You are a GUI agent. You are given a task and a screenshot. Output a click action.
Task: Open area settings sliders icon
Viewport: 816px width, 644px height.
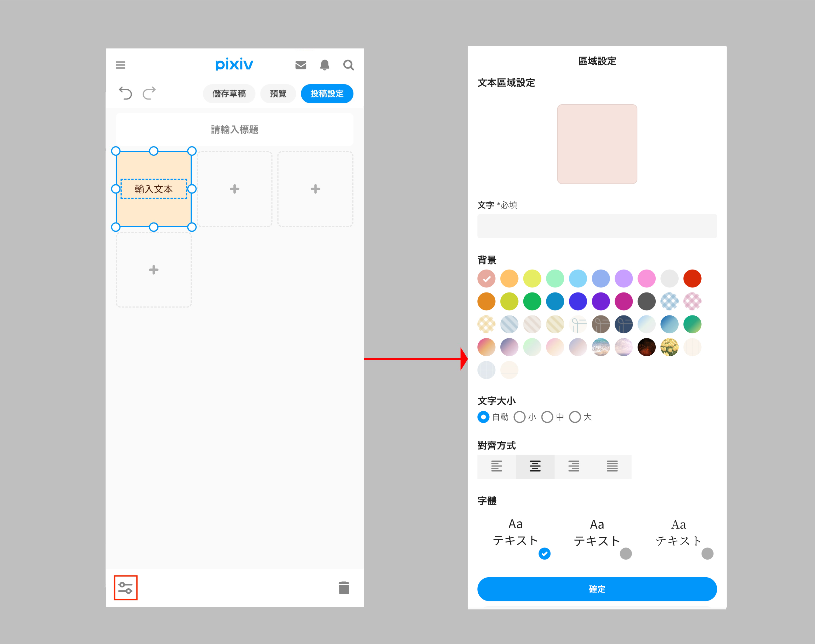[x=126, y=587]
